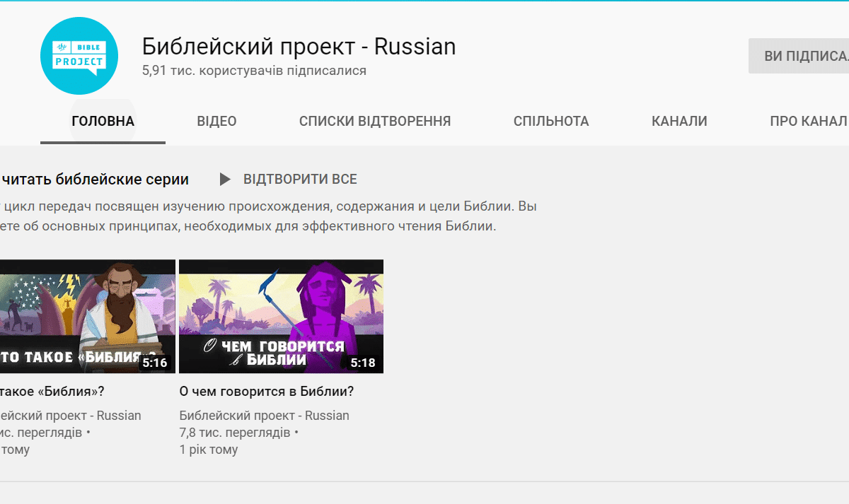This screenshot has width=849, height=504.
Task: Switch to СПИСКИ ВІДТВОРЕННЯ tab
Action: click(375, 121)
